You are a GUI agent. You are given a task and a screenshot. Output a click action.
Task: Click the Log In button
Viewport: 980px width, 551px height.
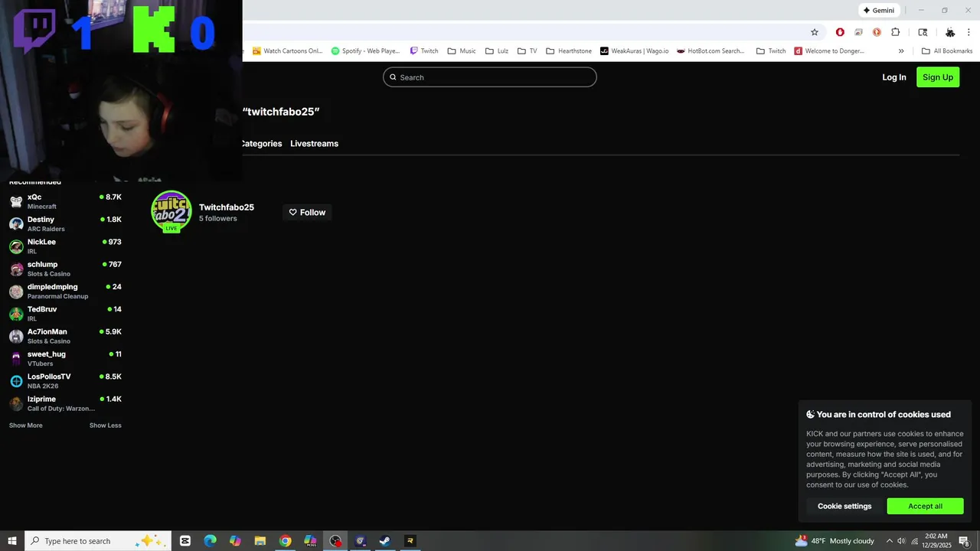point(893,77)
